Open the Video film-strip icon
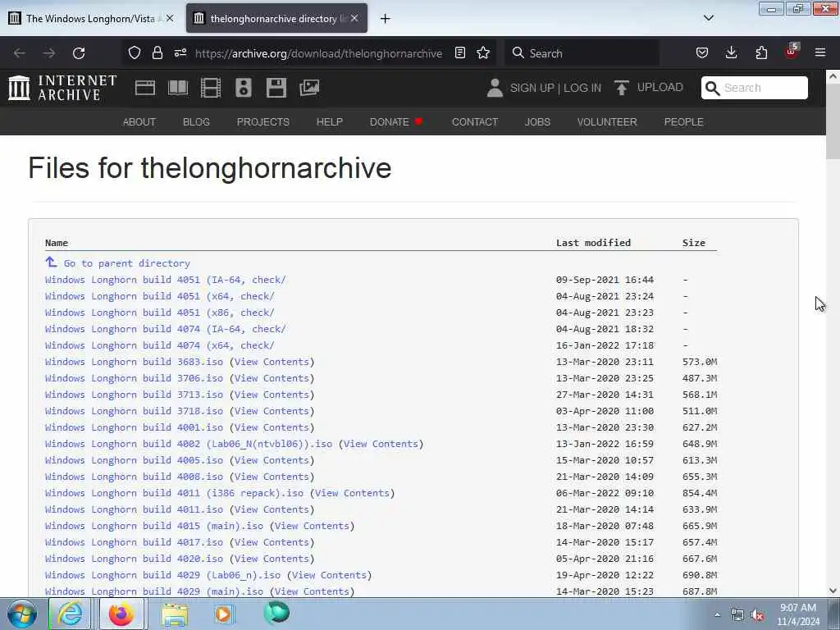Screen dimensions: 840x630 coord(211,88)
